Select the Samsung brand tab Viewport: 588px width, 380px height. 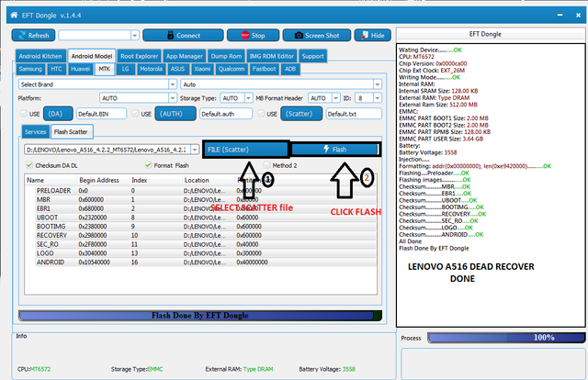(x=30, y=69)
